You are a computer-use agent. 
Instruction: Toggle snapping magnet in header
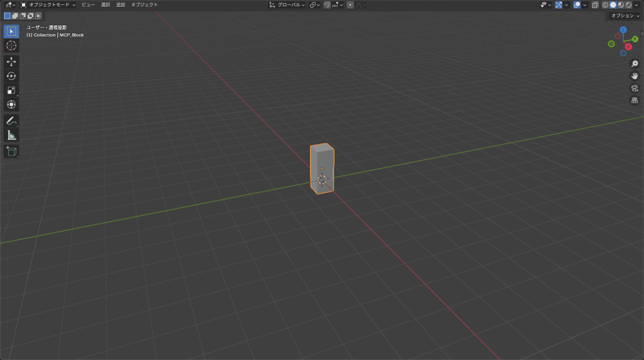coord(327,5)
